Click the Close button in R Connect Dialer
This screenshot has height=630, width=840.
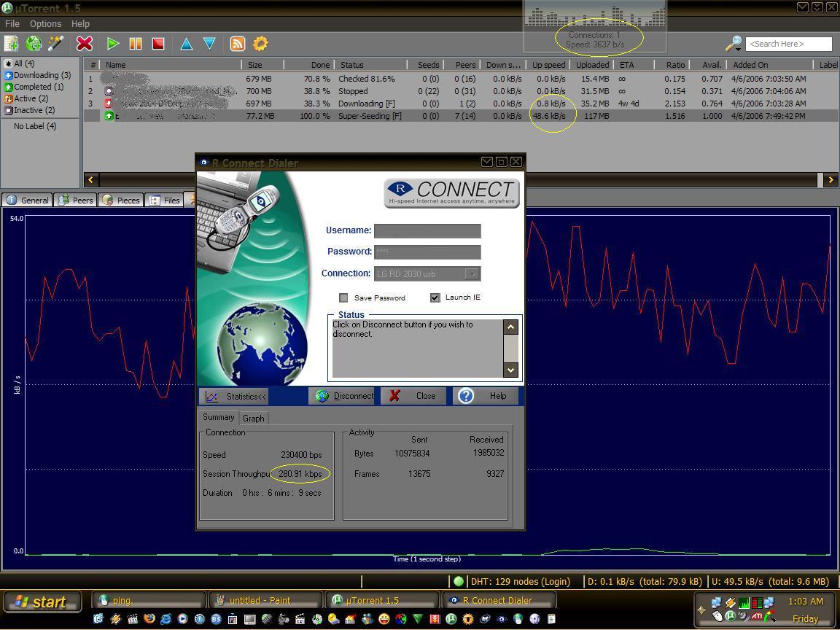point(413,397)
